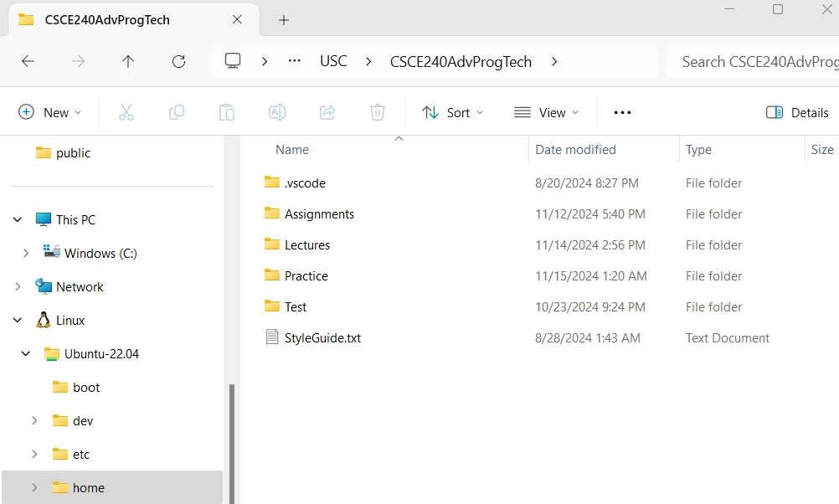Open the Sort dropdown

coord(452,111)
